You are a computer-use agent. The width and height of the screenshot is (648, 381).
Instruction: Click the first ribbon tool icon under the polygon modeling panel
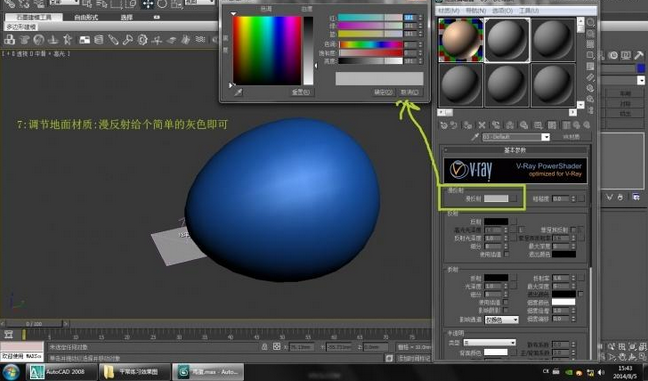[10, 40]
